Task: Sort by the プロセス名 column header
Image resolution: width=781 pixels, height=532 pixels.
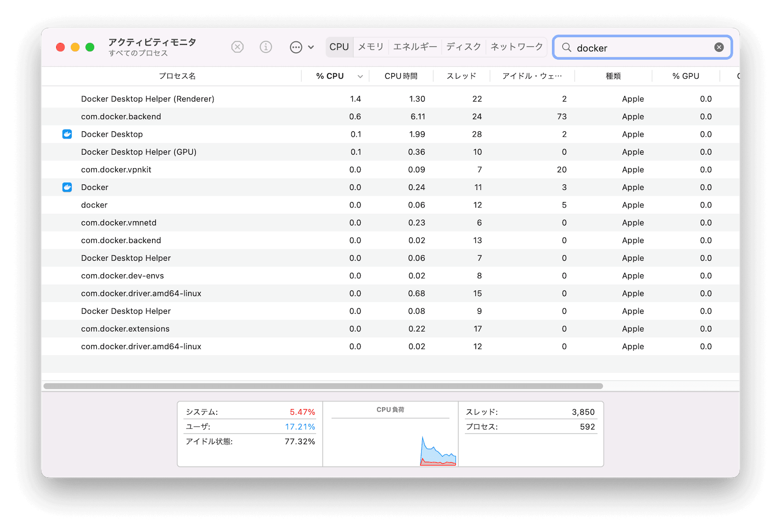Action: 177,76
